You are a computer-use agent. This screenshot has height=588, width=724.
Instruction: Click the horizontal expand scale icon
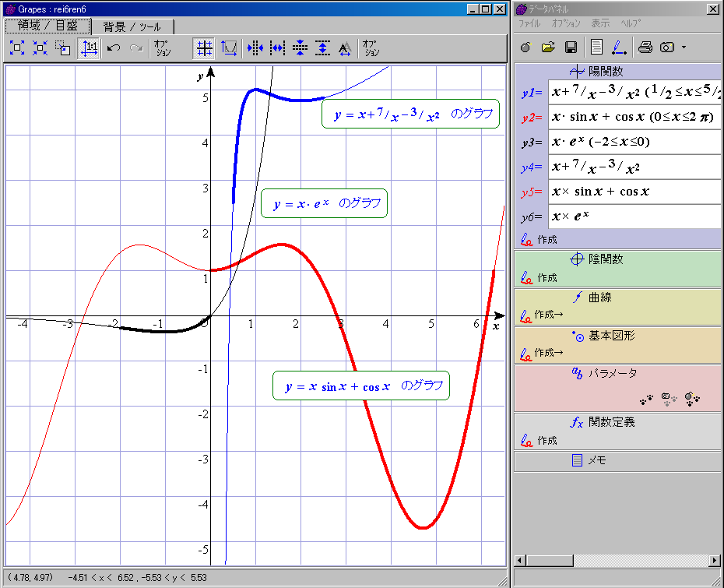tap(255, 48)
